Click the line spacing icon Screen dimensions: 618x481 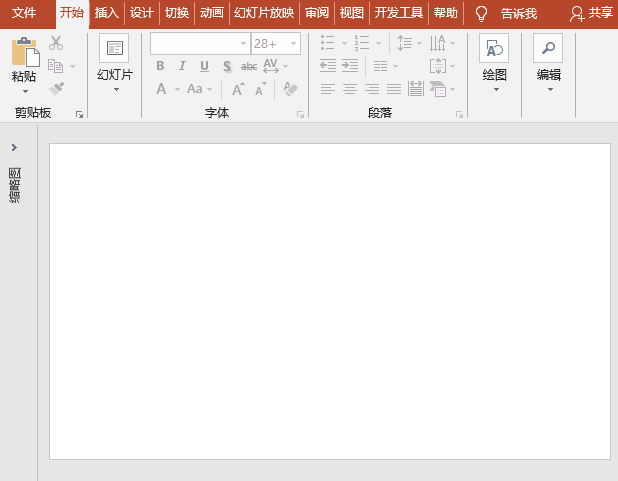coord(405,43)
